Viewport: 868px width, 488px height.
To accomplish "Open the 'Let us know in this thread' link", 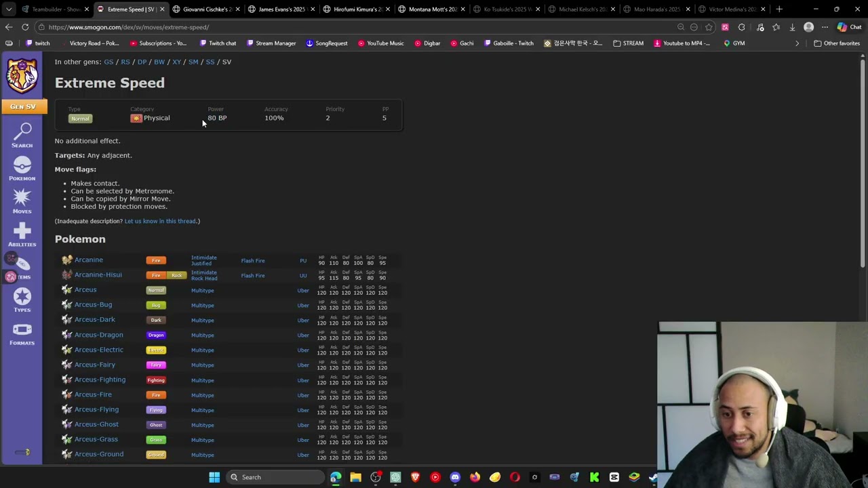I will 160,221.
